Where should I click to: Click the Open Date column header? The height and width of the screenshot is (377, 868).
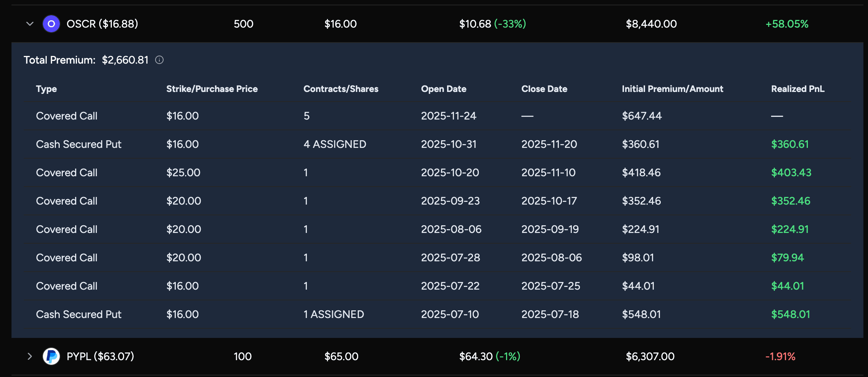pos(444,89)
